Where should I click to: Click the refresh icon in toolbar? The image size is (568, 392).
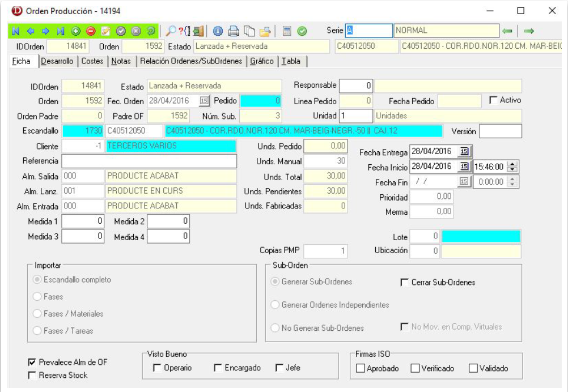(x=151, y=31)
